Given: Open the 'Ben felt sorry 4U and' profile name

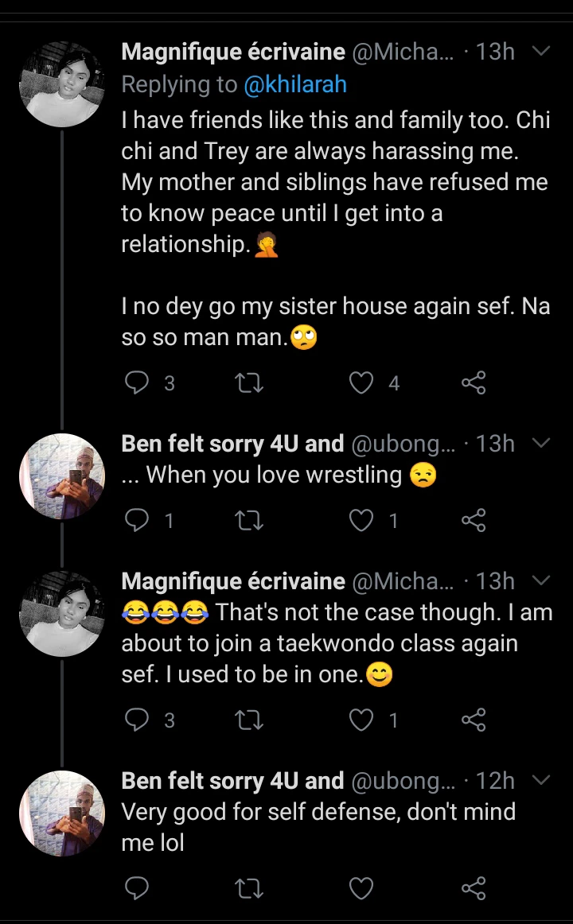Looking at the screenshot, I should pyautogui.click(x=232, y=444).
